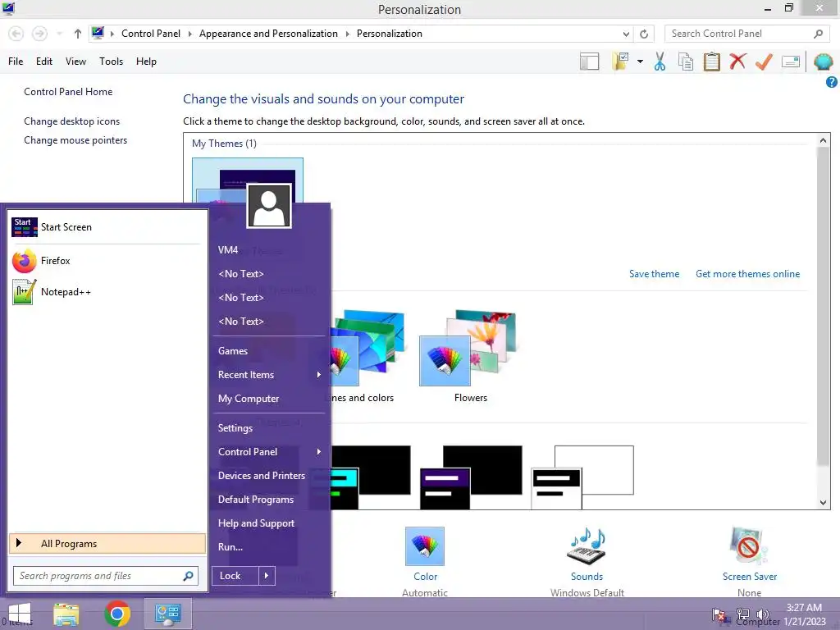Click the Lock button
The image size is (840, 630).
pos(235,576)
